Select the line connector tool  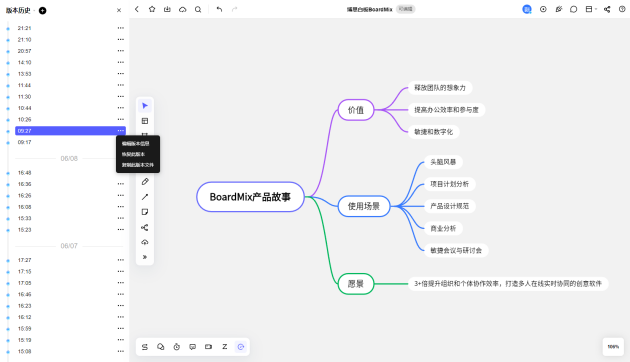coord(145,197)
